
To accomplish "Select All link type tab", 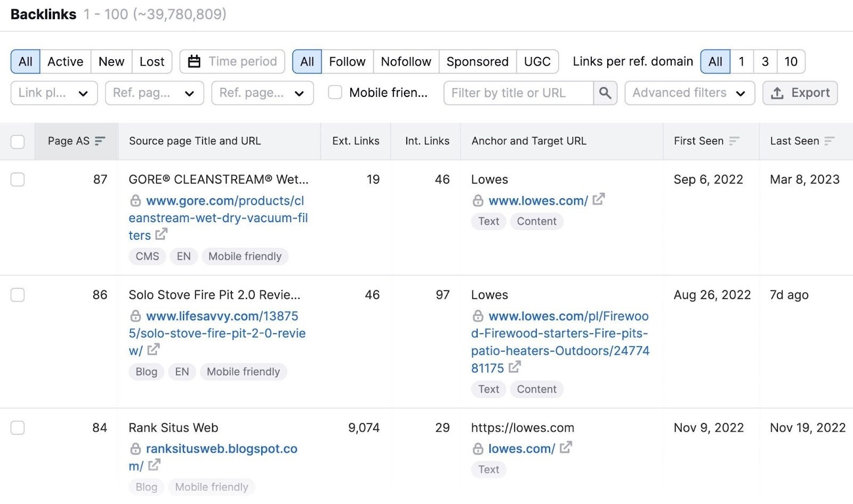I will [x=307, y=61].
